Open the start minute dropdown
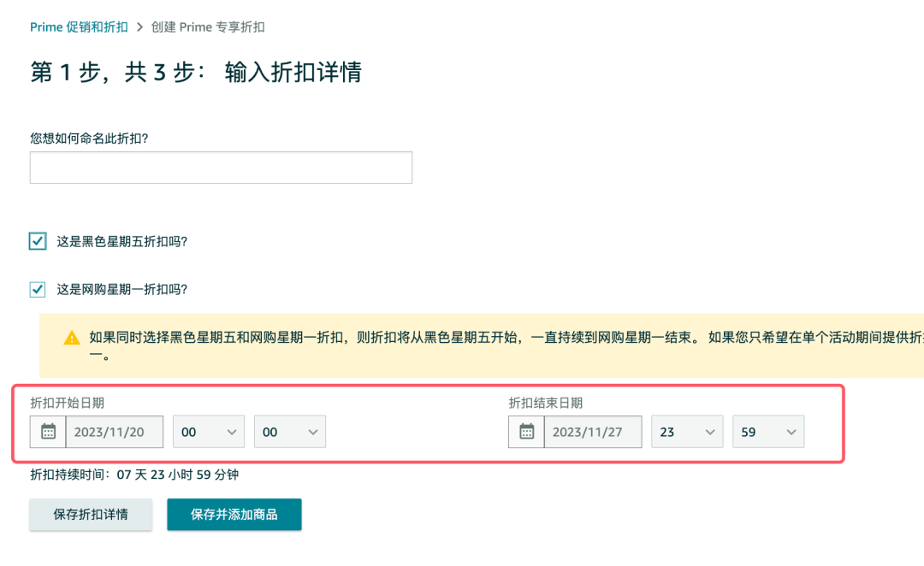 click(289, 431)
